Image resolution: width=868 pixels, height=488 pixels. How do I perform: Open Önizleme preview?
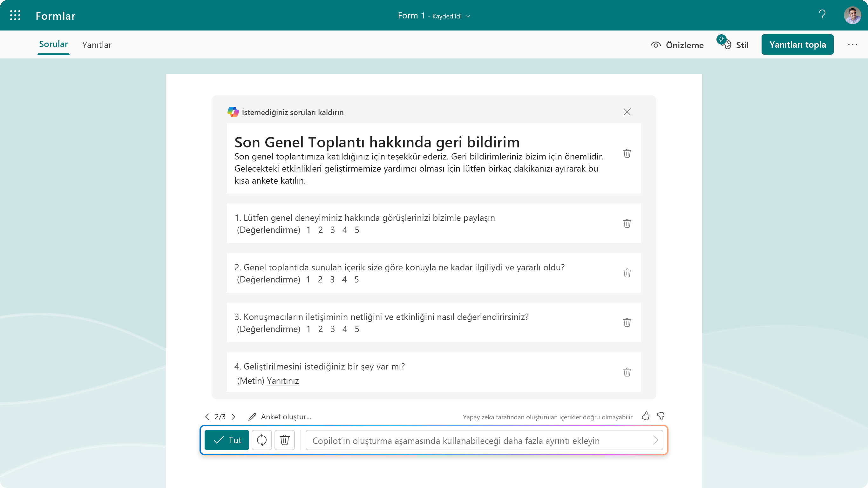[x=677, y=45]
